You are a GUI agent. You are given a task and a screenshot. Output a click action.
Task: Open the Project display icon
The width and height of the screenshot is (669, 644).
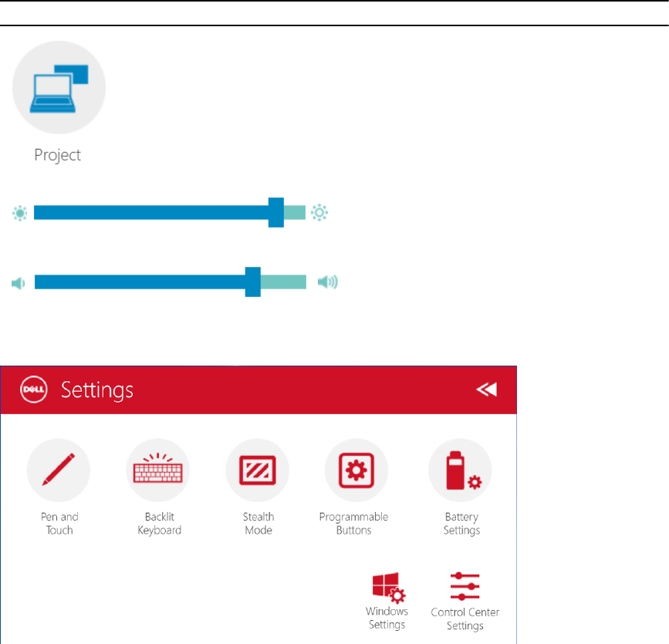coord(59,87)
